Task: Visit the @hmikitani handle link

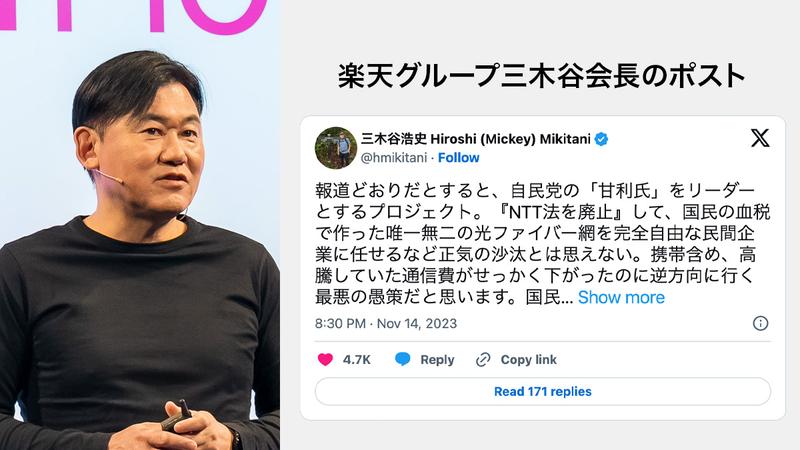Action: [393, 158]
